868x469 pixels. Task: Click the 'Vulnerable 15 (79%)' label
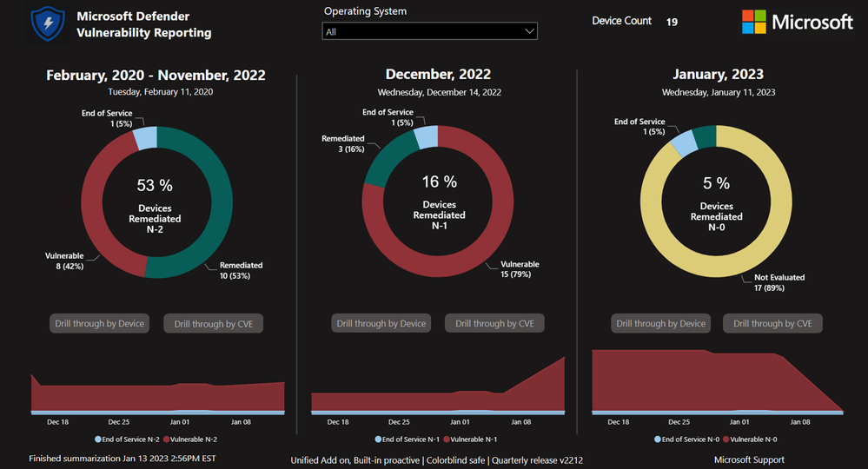pos(520,269)
